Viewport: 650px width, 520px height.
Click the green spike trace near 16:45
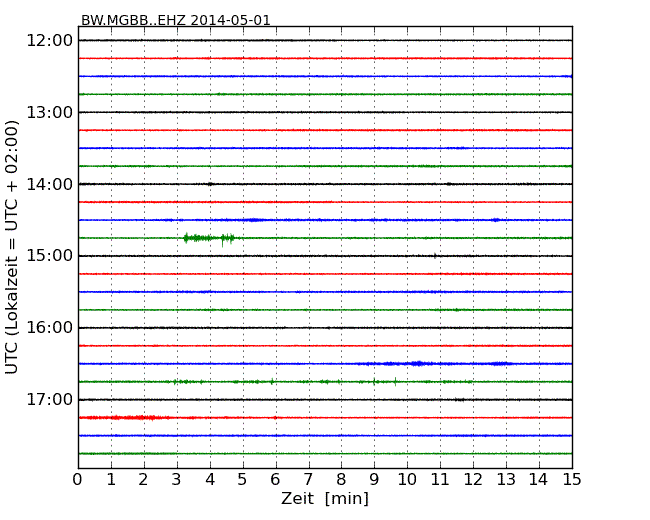(323, 381)
